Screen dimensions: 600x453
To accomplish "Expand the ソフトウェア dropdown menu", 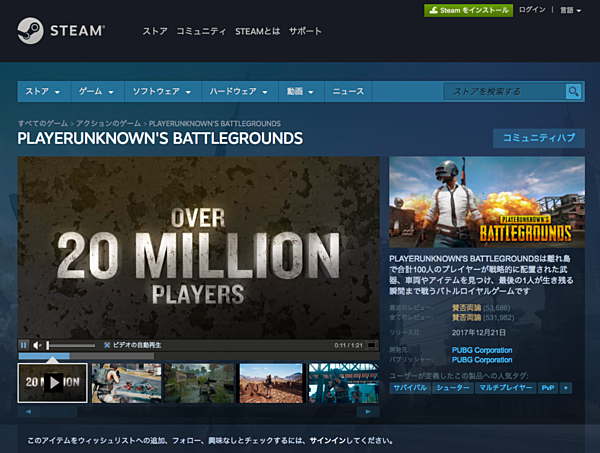I will tap(162, 91).
